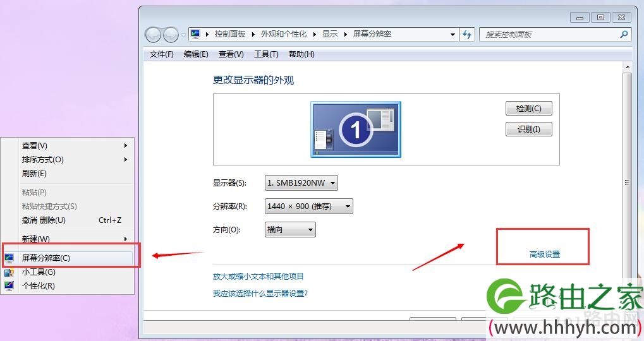Expand the address bar history dropdown arrow
644x341 pixels.
[x=453, y=35]
